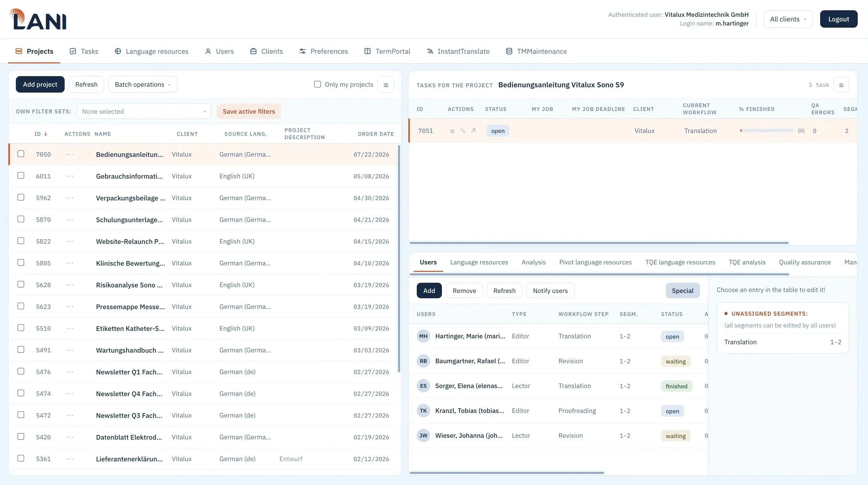Screen dimensions: 868x485
Task: Click the horizontal scrollbar below the users table
Action: click(x=507, y=473)
